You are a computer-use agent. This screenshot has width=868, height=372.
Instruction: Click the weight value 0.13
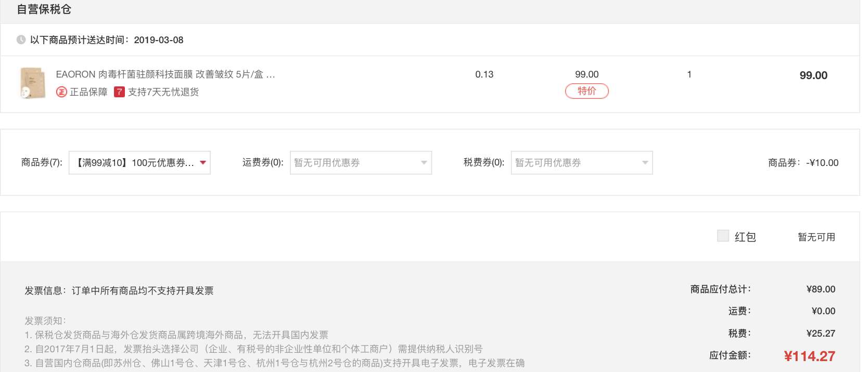coord(484,74)
